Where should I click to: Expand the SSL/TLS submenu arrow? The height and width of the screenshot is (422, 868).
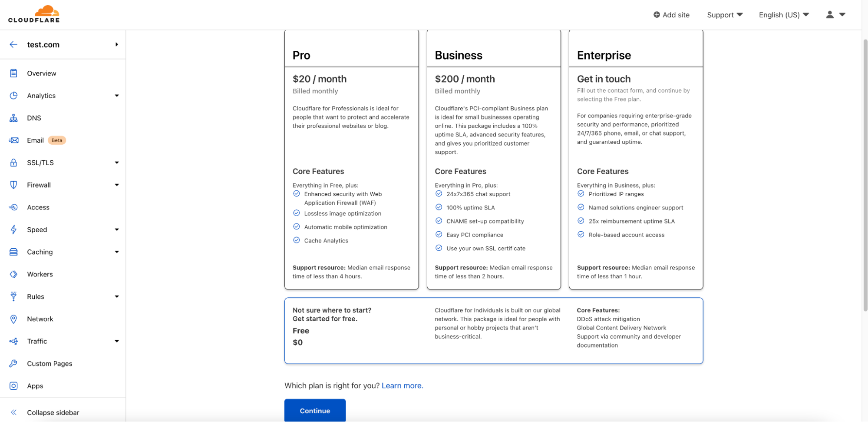click(117, 163)
